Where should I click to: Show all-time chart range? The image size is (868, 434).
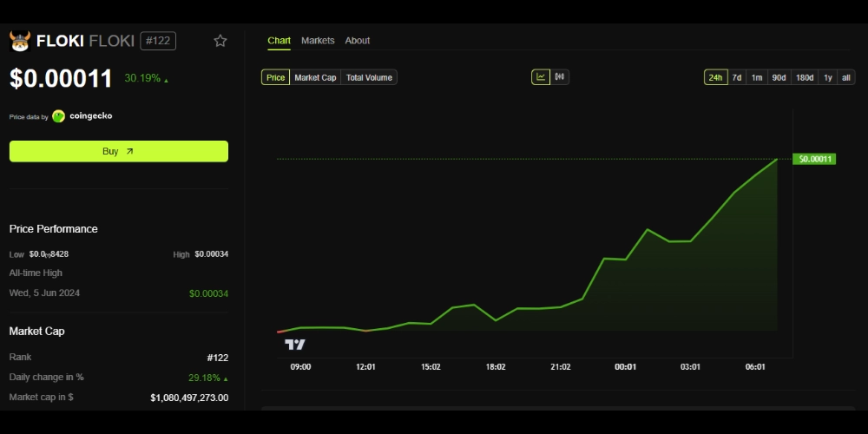(846, 78)
